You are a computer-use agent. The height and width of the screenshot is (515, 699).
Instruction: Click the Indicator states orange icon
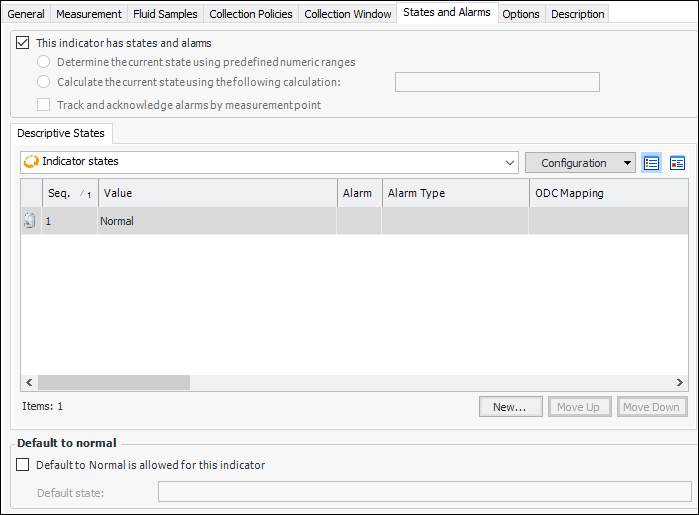(31, 161)
